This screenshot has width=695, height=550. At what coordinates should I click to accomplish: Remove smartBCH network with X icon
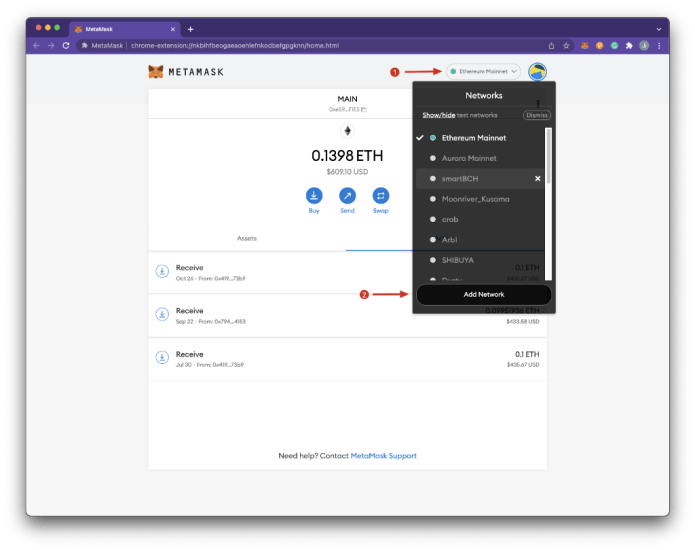pos(538,179)
